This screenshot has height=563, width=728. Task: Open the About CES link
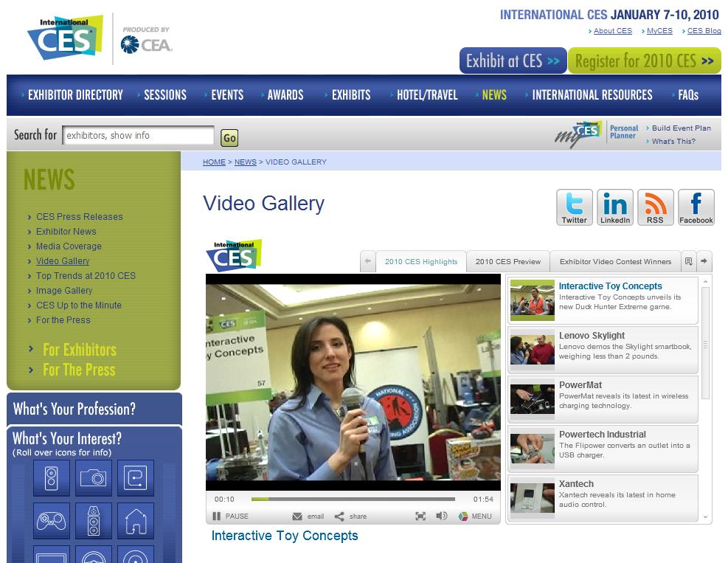click(612, 31)
